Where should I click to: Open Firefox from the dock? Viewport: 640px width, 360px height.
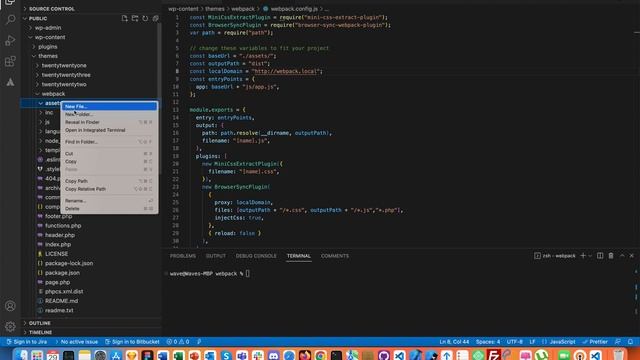point(304,355)
